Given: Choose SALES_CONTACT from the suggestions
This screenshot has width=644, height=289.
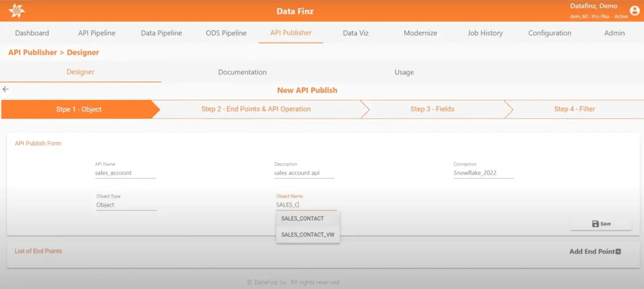Looking at the screenshot, I should (308, 219).
